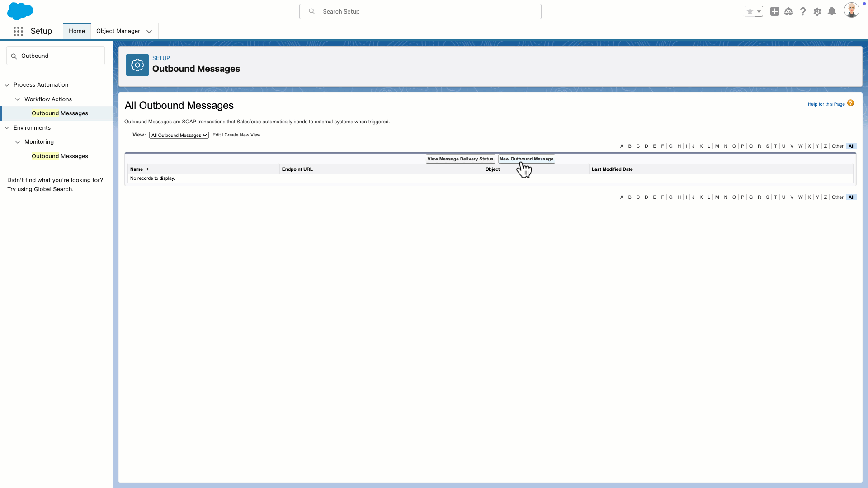Click the Salesforce cloud logo
Screen dimensions: 868x488
point(20,11)
